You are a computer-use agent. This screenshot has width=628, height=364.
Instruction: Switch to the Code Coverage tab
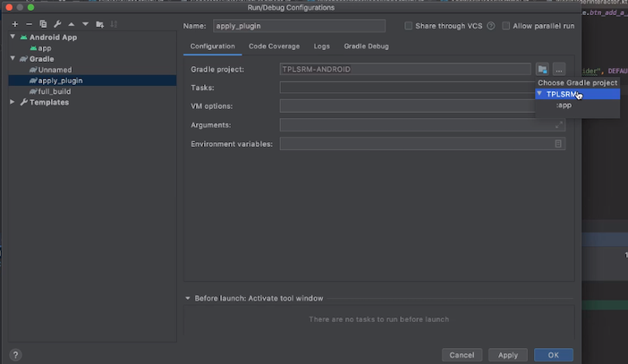(x=274, y=46)
